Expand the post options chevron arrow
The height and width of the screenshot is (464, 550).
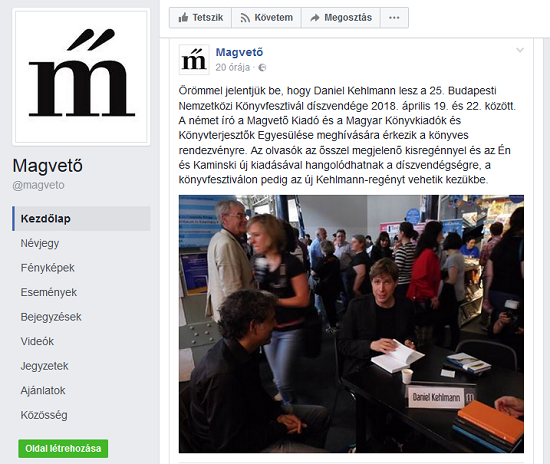(x=520, y=50)
